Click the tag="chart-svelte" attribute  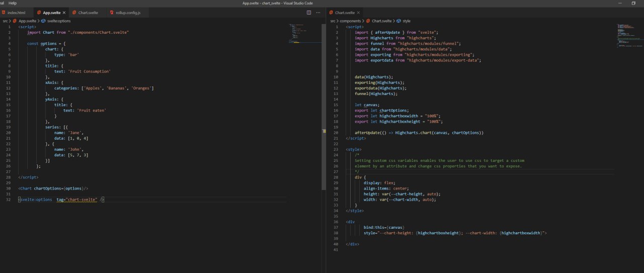[x=77, y=200]
